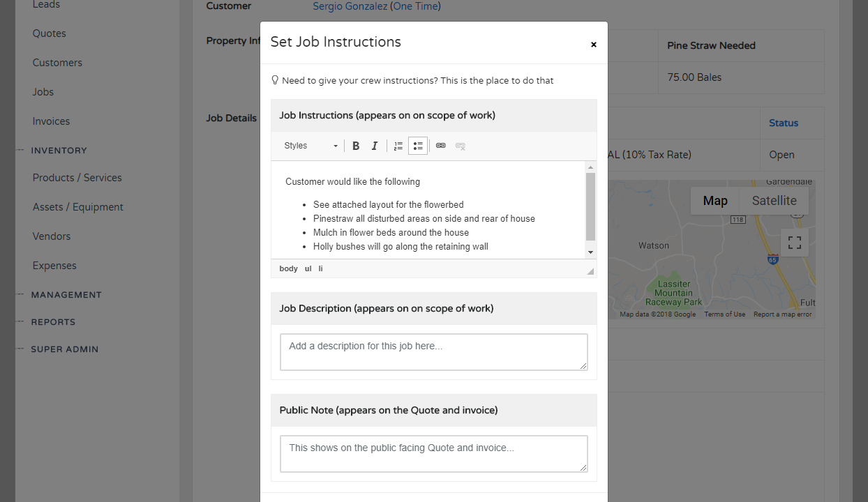Click the Job Description text field
Viewport: 868px width, 502px height.
433,351
